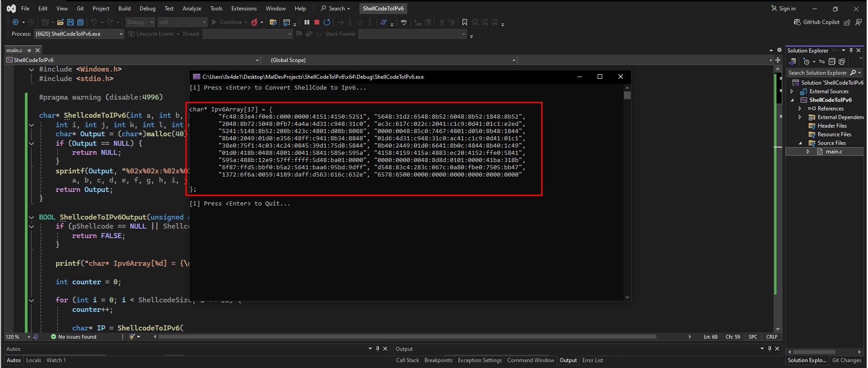Collapse the ShellcodeToIPv6 function fold arrow

coord(31,125)
